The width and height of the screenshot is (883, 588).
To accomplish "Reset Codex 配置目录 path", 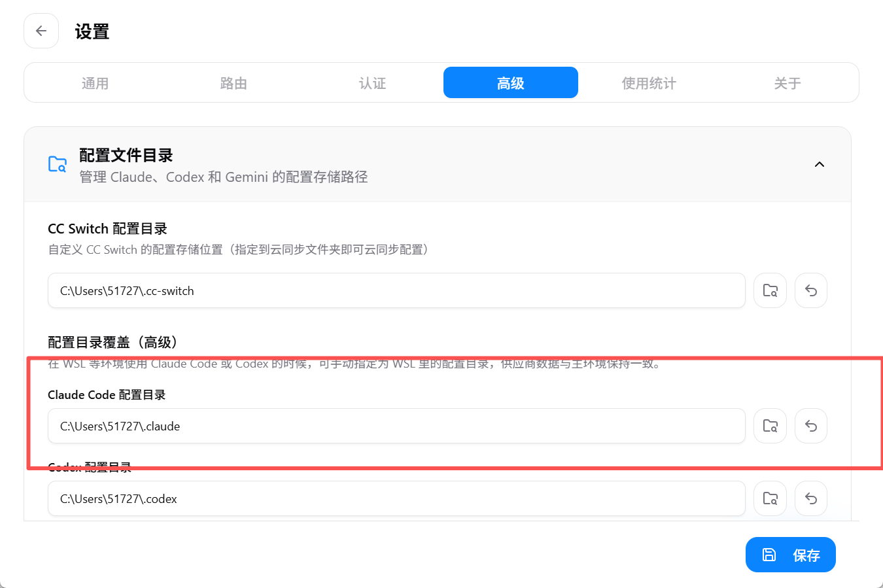I will tap(811, 498).
